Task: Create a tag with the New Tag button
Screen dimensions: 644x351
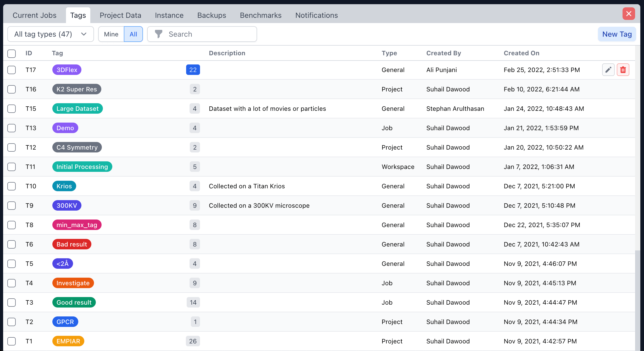Action: point(617,34)
